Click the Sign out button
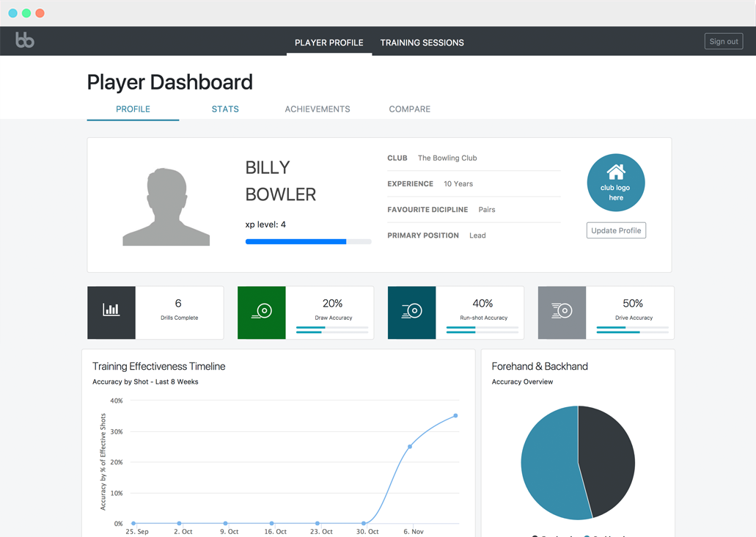This screenshot has height=537, width=756. click(x=723, y=42)
